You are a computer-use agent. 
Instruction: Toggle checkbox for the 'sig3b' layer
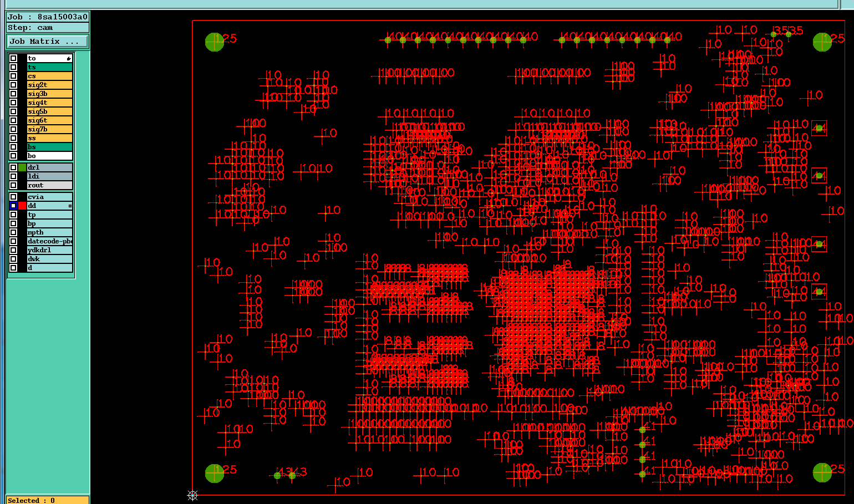tap(13, 94)
